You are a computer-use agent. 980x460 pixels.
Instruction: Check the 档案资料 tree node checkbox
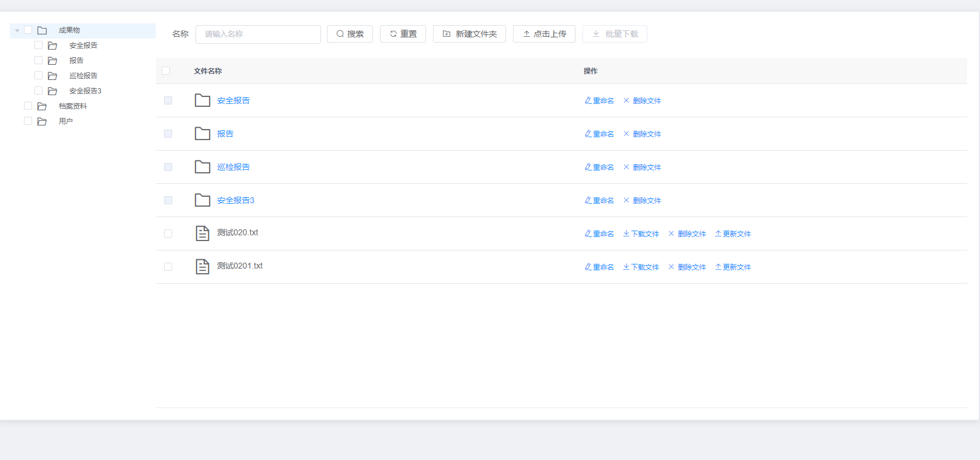tap(28, 106)
